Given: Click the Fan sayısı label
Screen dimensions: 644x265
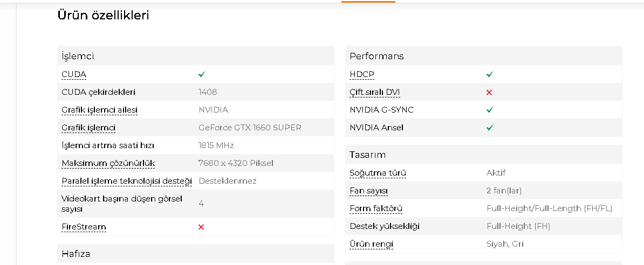Looking at the screenshot, I should [368, 191].
